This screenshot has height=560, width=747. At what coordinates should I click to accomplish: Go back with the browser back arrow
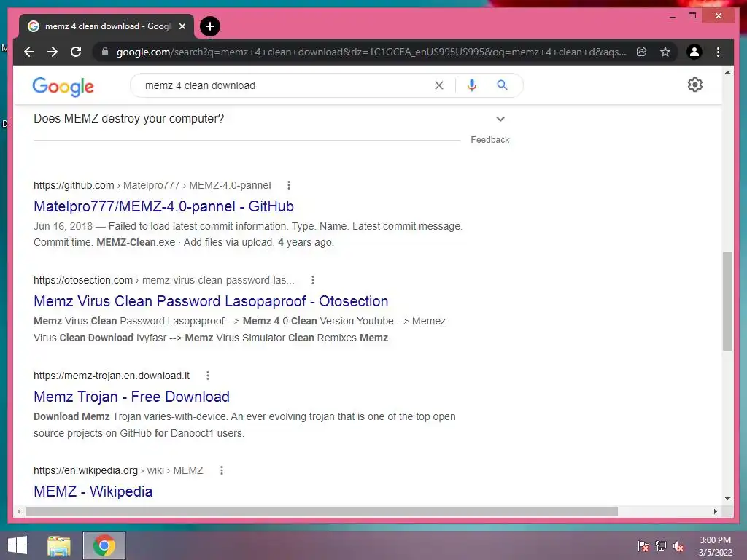pos(29,52)
